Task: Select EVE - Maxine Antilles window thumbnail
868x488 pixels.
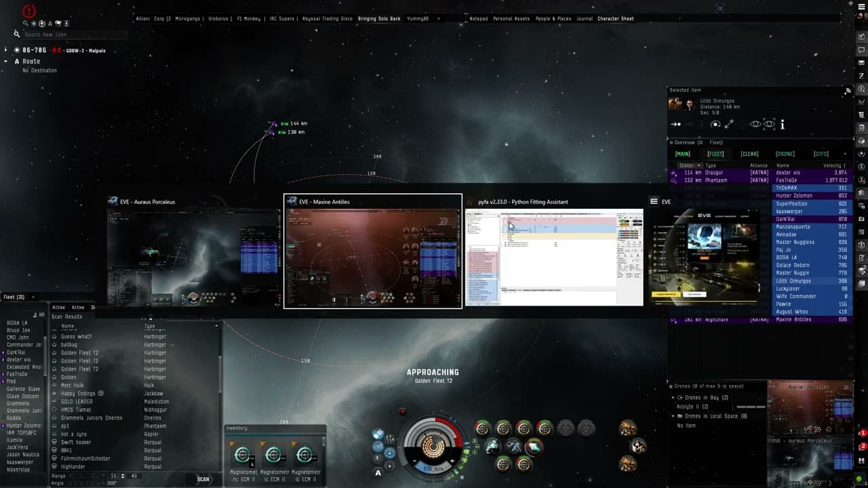Action: pos(373,251)
